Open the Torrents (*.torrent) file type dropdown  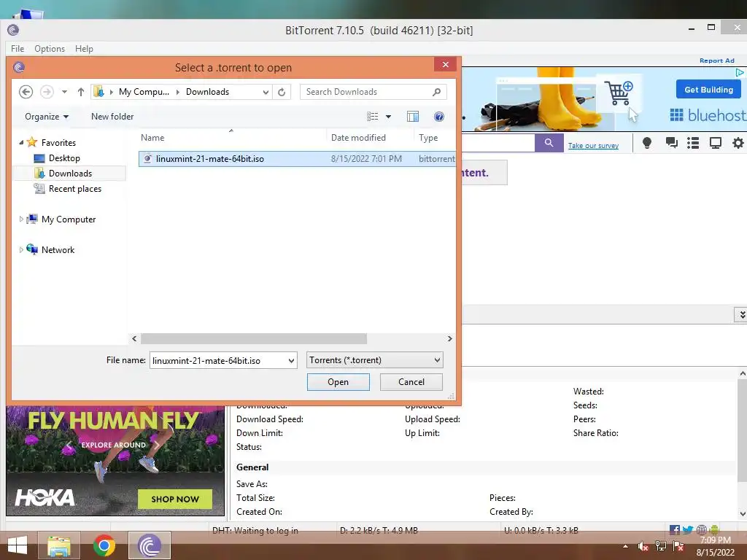(374, 360)
